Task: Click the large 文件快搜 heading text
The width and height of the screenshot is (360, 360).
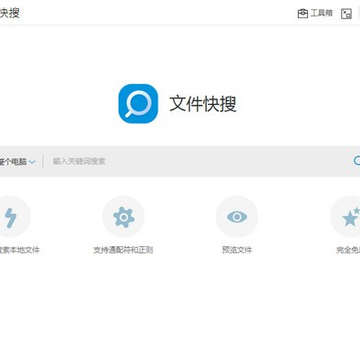Action: [203, 104]
